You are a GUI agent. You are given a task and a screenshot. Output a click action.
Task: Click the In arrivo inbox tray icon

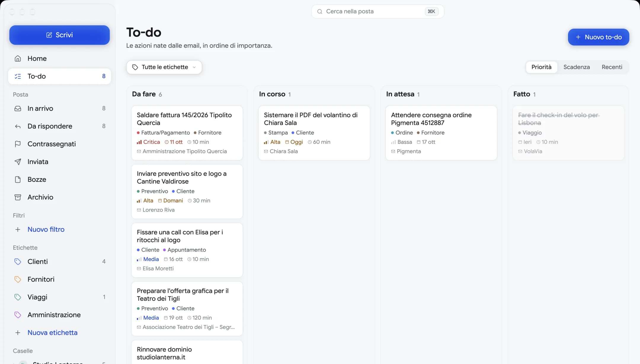[18, 109]
